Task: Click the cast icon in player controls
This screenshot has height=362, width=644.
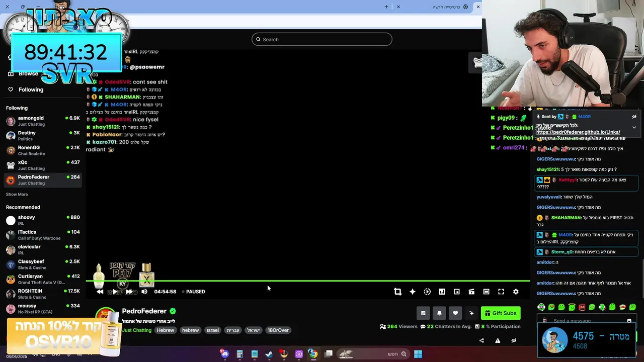Action: coord(471,292)
